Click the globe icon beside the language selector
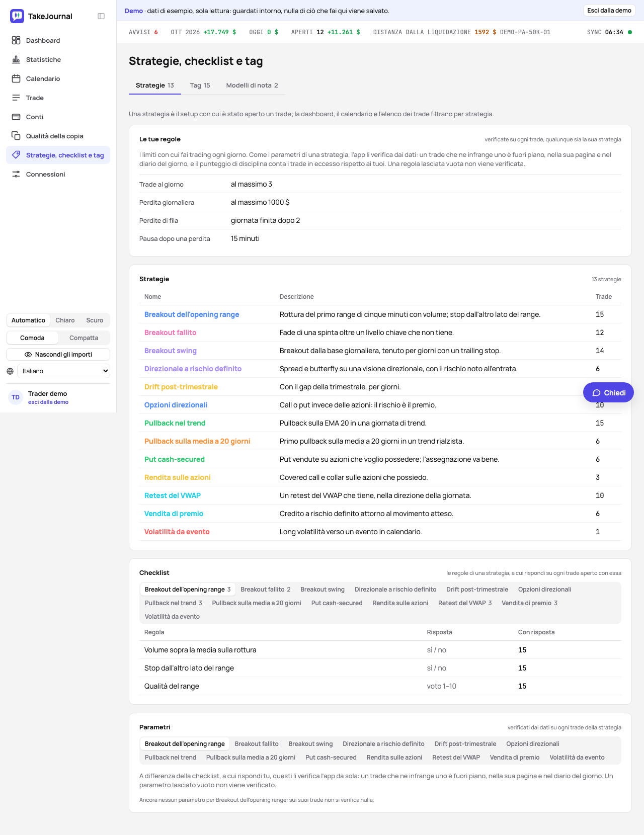The image size is (644, 835). point(10,371)
